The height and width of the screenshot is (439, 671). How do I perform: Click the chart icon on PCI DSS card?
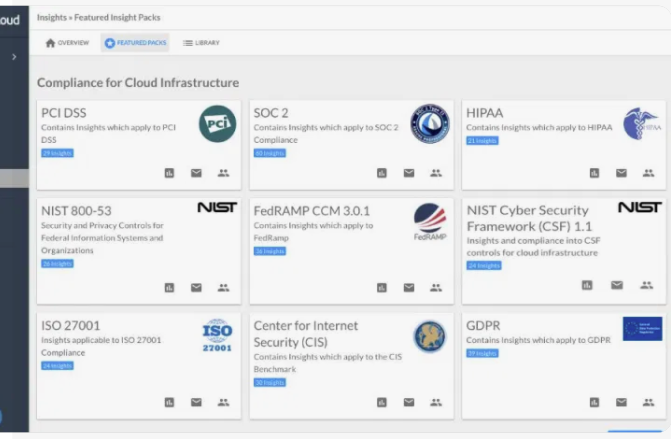(x=170, y=173)
